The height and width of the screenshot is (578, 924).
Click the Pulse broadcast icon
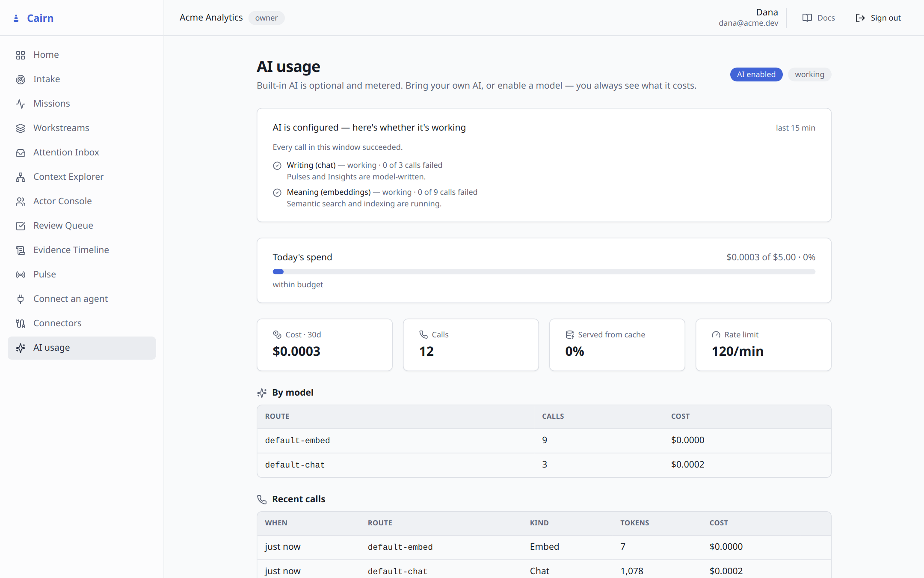point(21,275)
